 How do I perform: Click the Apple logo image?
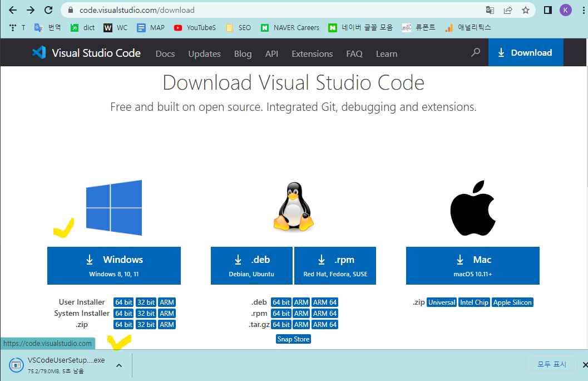(473, 208)
